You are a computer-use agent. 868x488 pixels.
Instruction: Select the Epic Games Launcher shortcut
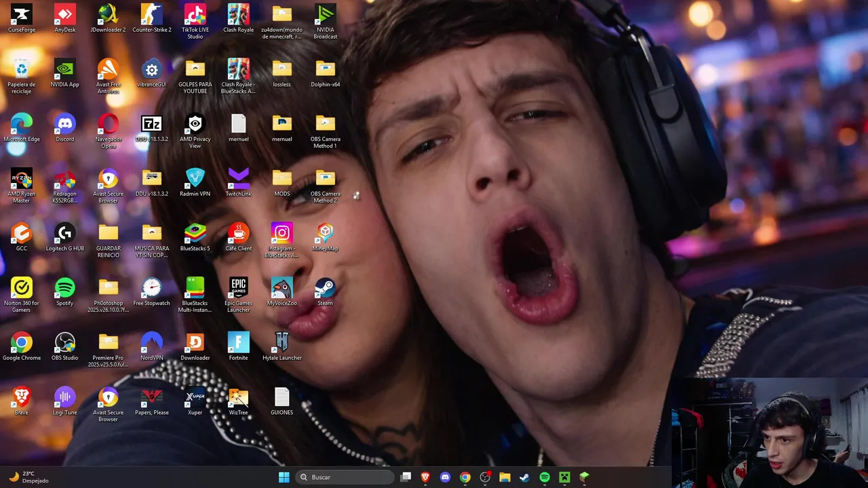pos(239,296)
